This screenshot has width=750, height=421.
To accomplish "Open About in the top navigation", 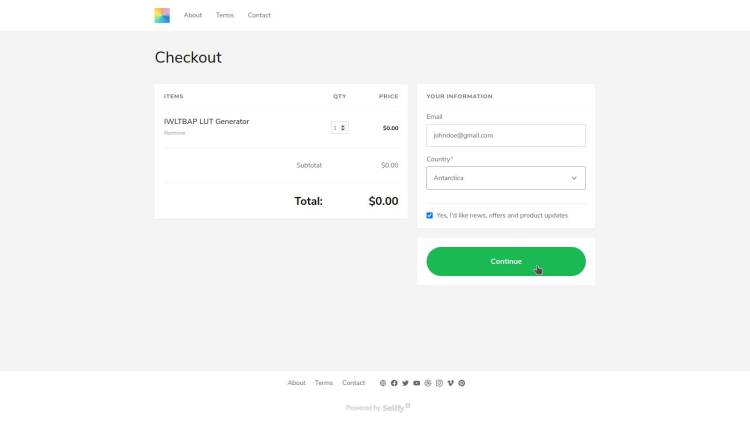I will point(193,15).
